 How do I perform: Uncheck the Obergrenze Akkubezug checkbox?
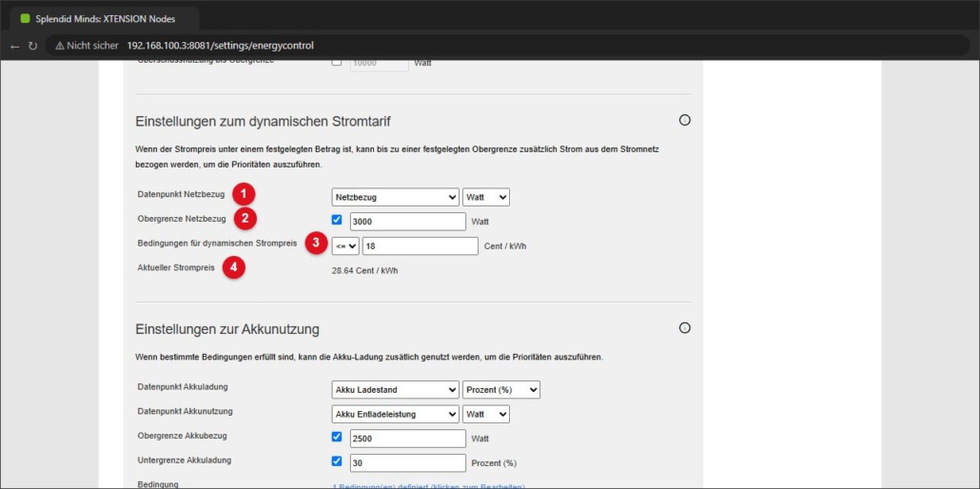337,437
